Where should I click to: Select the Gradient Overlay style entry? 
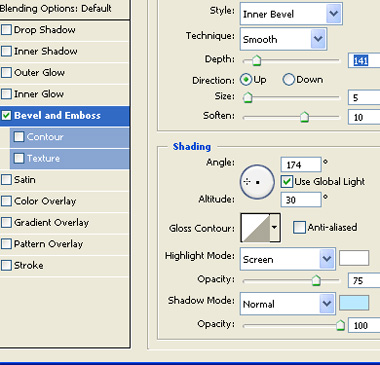(51, 223)
